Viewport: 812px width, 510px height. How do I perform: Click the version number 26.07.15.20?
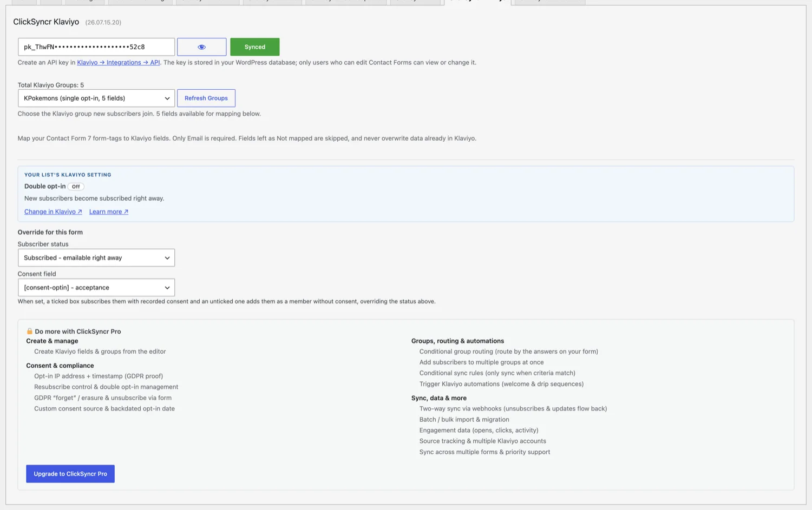103,23
